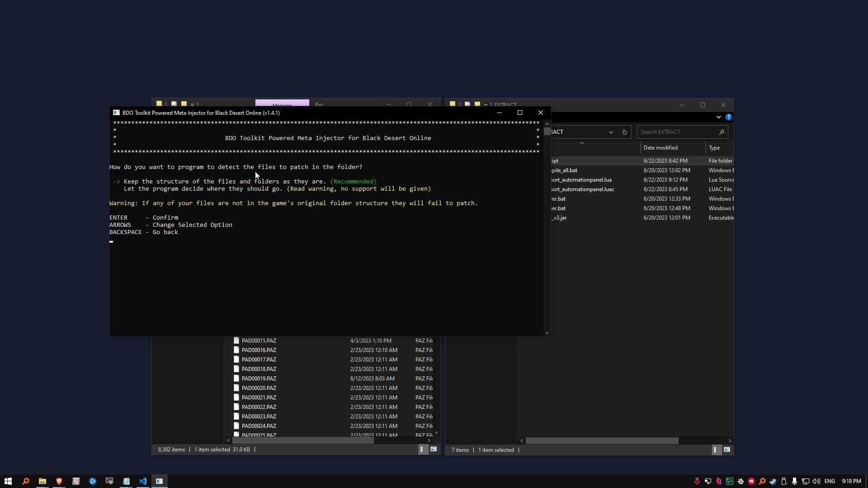Open the orange magnifier tray icon
This screenshot has height=488, width=868.
tap(762, 481)
